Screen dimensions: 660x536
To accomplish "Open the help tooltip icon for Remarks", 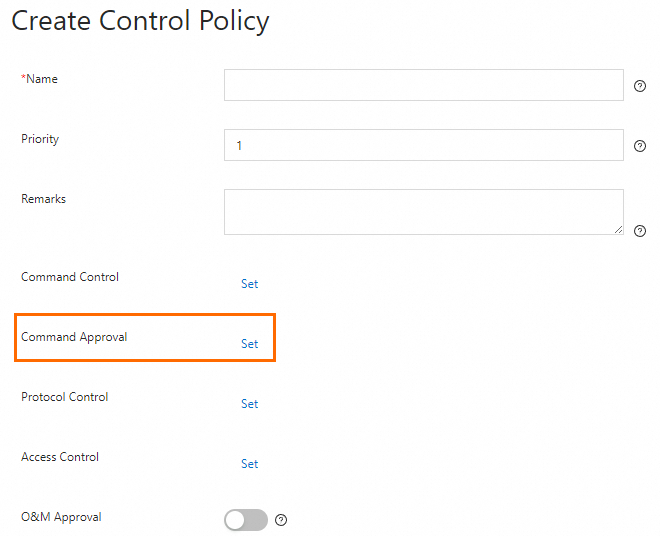I will point(640,230).
